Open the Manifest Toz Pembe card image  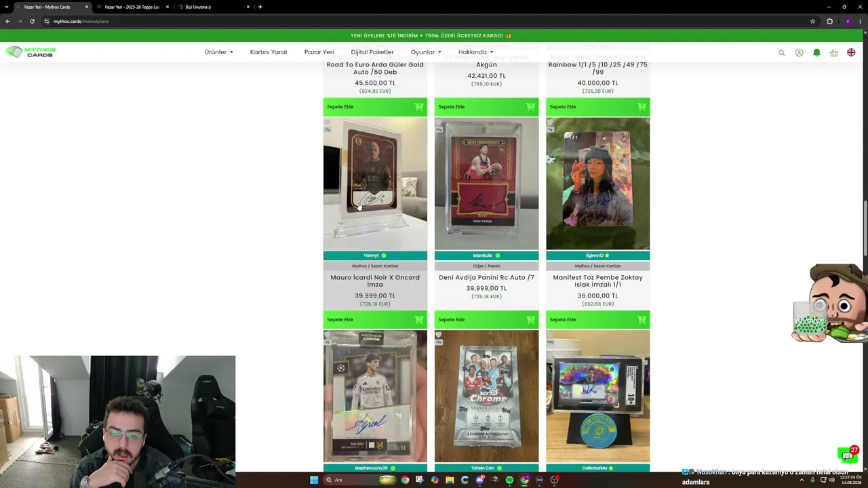[x=597, y=184]
